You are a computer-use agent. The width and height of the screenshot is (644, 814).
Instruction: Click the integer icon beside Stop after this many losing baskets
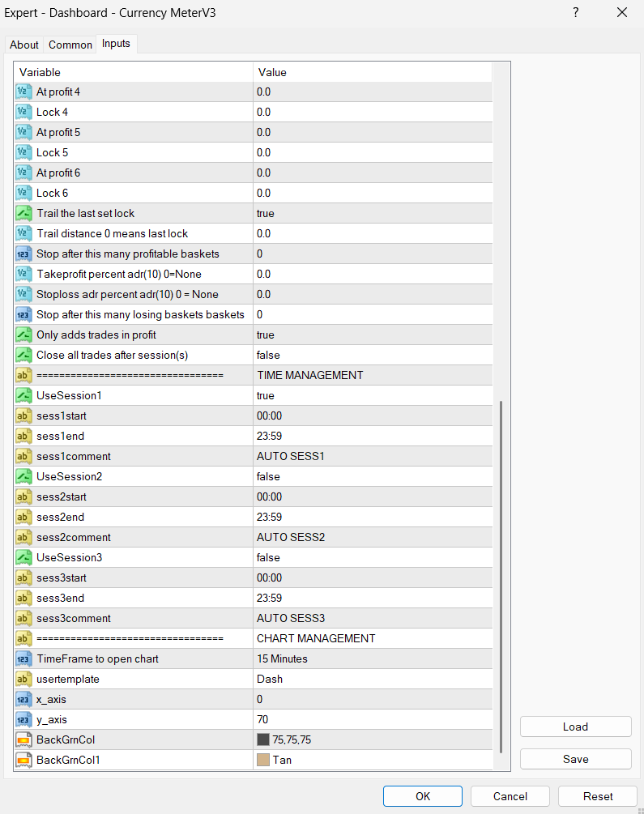point(23,314)
